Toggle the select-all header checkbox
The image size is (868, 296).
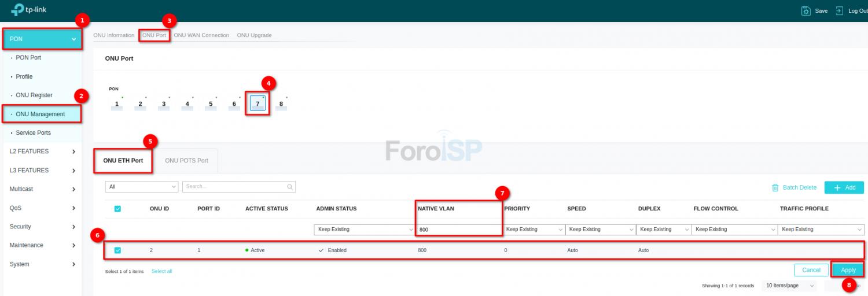118,209
